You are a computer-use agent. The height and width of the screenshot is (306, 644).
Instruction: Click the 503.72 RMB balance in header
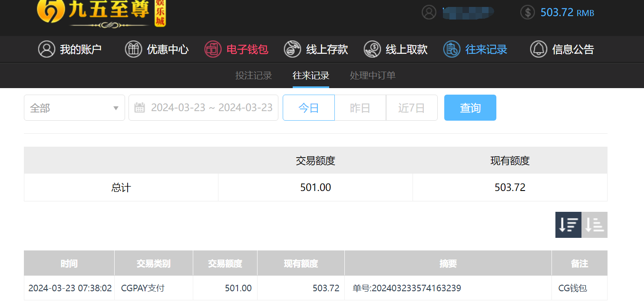point(567,12)
